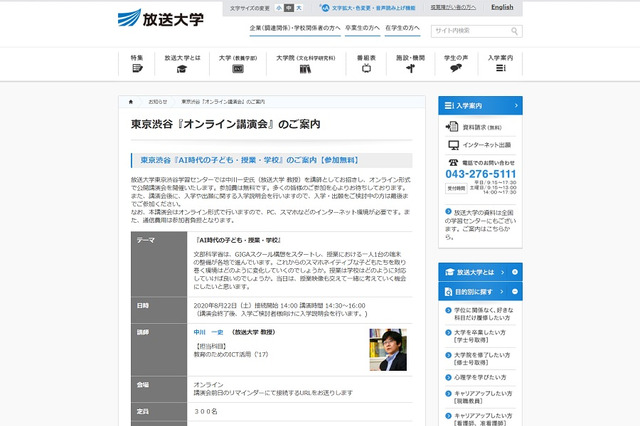Click the list icon under top 入学案内
Image resolution: width=640 pixels, height=426 pixels.
click(x=500, y=68)
